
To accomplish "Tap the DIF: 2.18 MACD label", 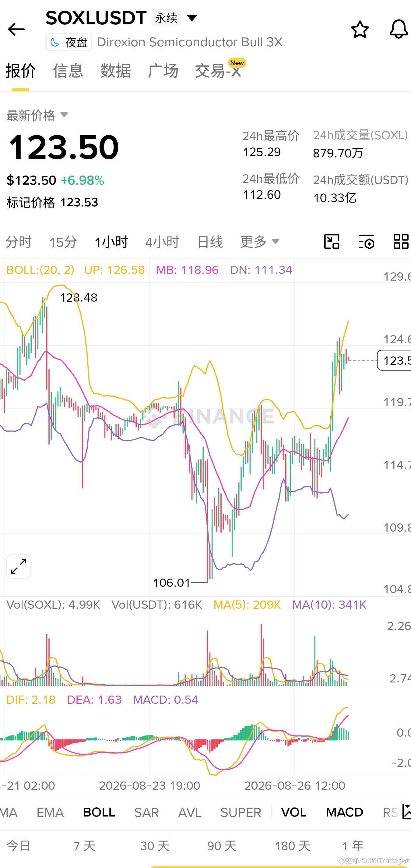I will (x=31, y=700).
